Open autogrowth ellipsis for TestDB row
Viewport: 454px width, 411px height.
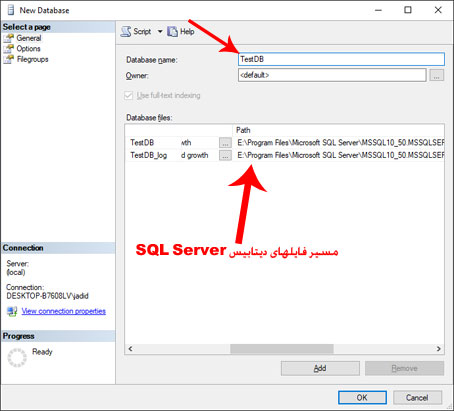pyautogui.click(x=225, y=143)
